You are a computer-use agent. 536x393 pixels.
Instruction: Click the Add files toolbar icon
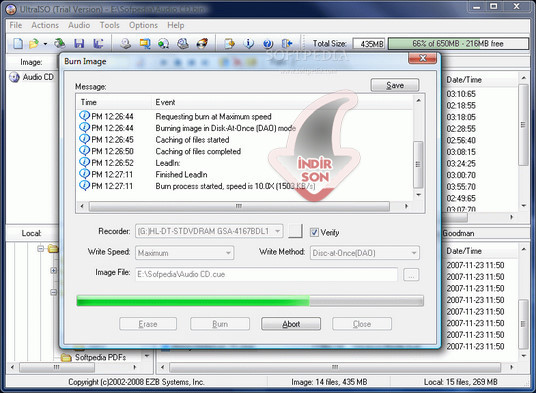point(229,43)
